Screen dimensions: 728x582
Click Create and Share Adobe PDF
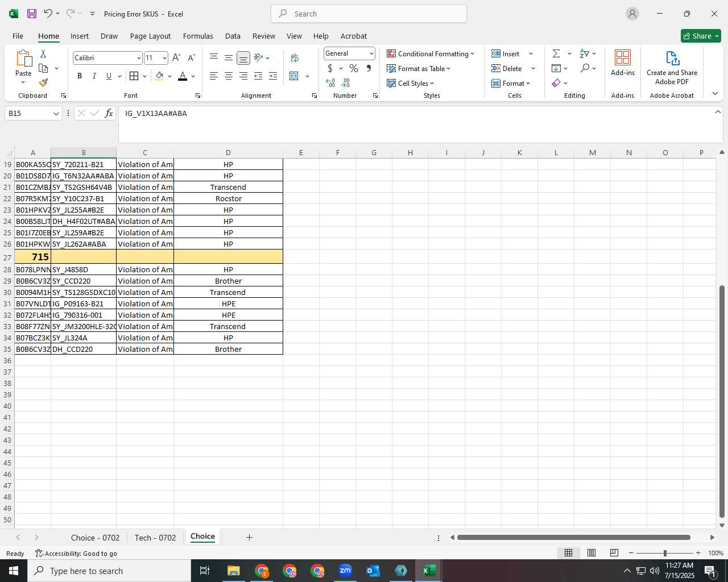pyautogui.click(x=672, y=68)
